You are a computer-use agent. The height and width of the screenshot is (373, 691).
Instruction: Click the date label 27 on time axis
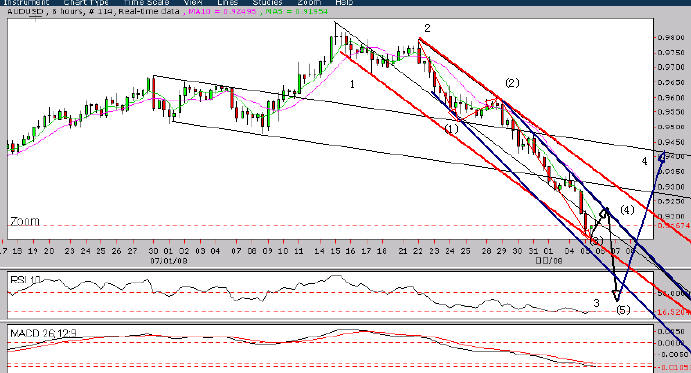(x=132, y=251)
